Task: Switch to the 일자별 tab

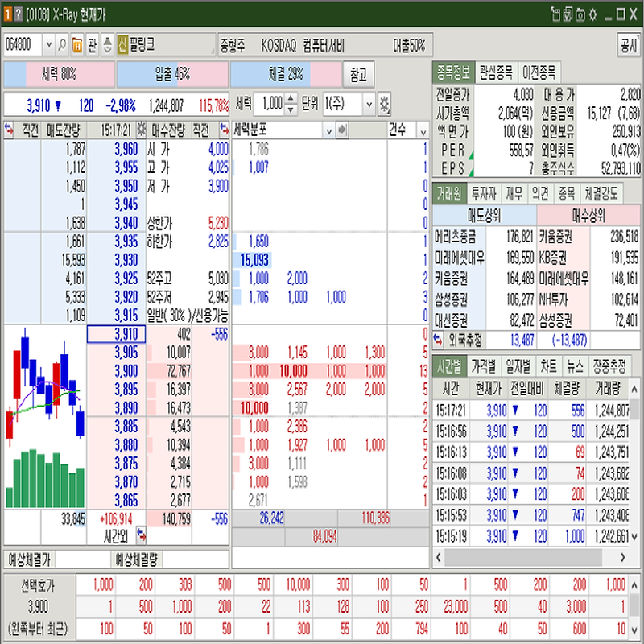Action: [518, 366]
